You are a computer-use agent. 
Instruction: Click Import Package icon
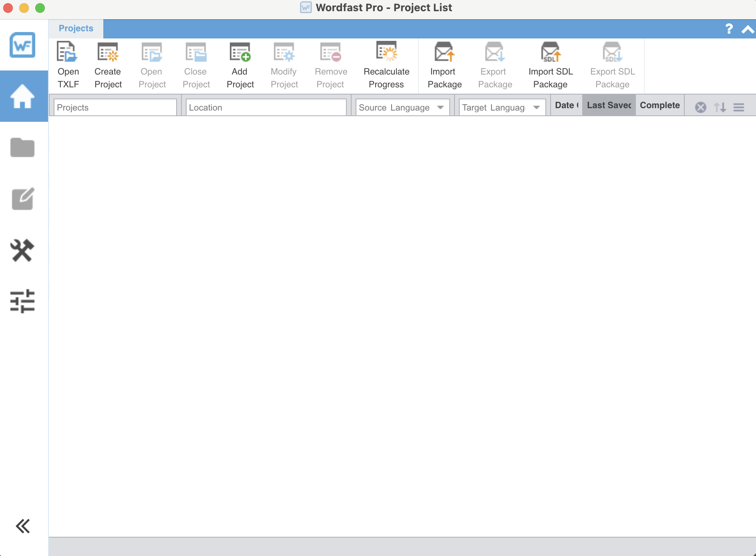(444, 65)
